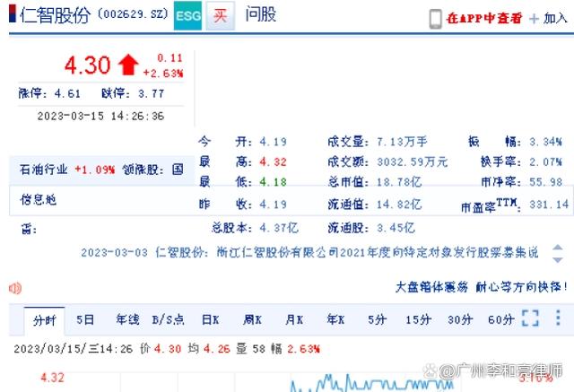Click the 振幅 3.34% value
The image size is (574, 392).
545,142
